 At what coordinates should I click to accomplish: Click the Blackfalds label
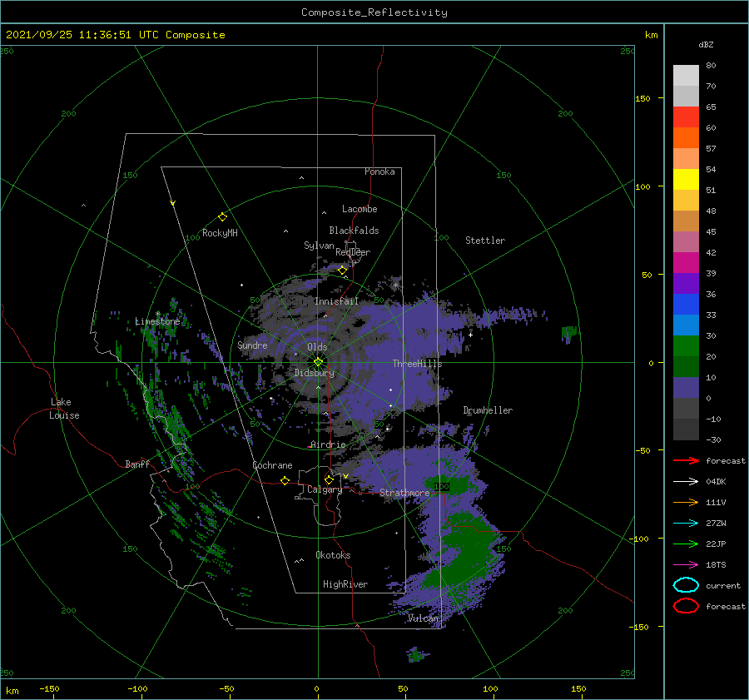point(354,231)
